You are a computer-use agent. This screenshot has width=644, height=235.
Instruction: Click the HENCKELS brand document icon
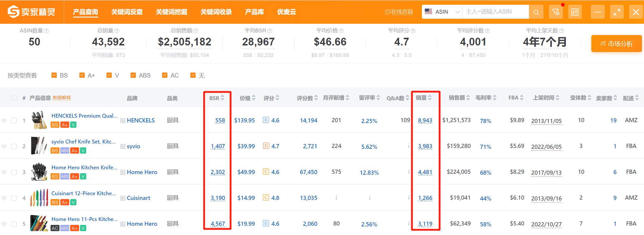click(x=123, y=121)
